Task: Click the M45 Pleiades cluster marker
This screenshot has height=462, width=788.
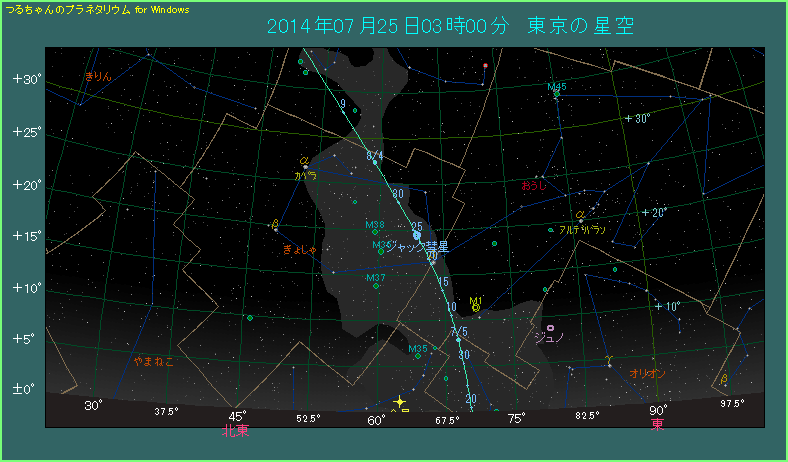Action: (x=557, y=96)
